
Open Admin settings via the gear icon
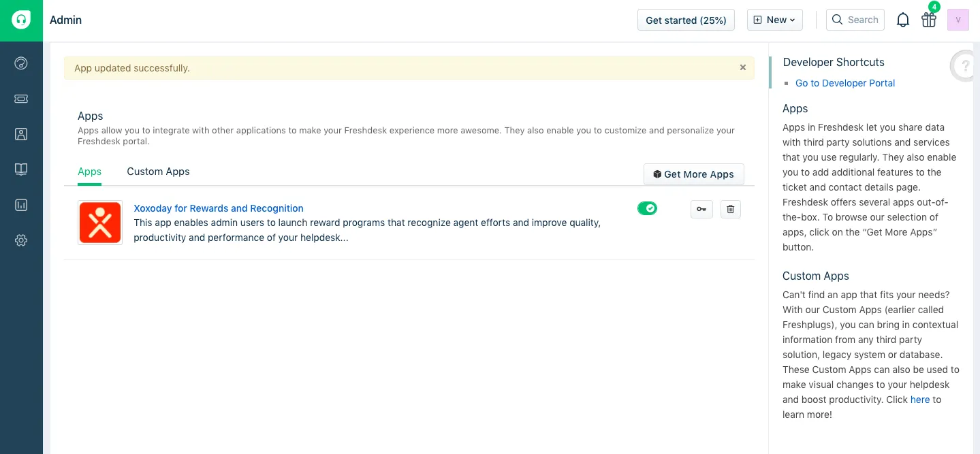click(x=20, y=240)
